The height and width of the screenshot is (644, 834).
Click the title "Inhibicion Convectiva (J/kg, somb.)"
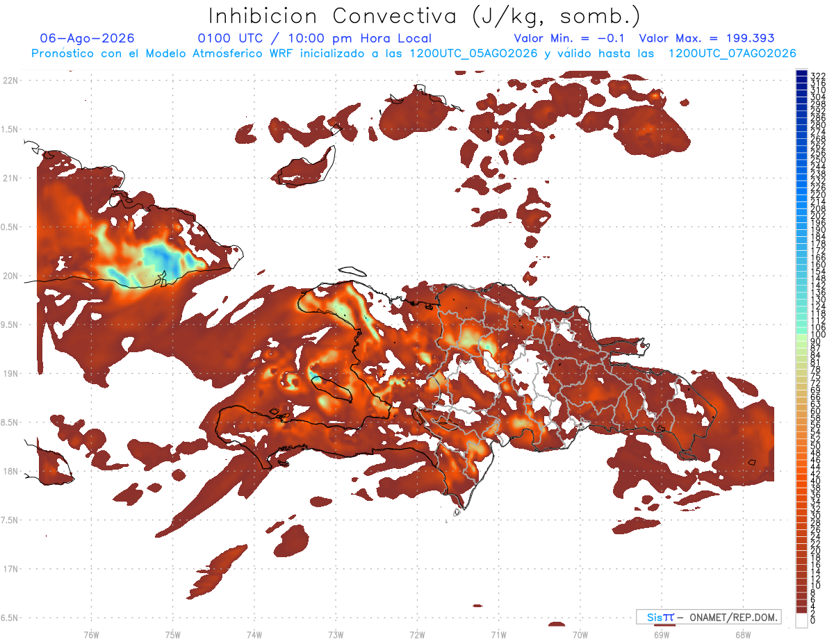click(425, 16)
